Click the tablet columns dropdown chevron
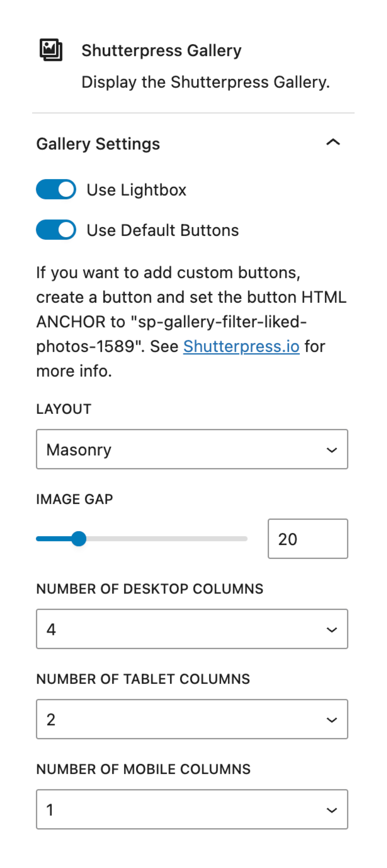 click(x=332, y=719)
